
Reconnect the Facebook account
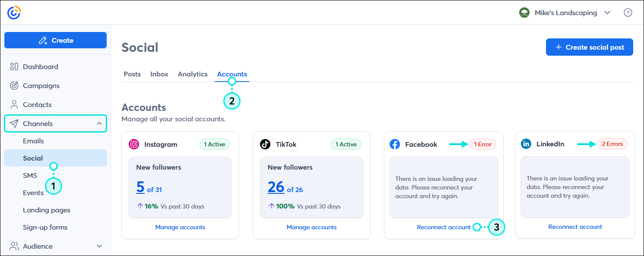point(444,227)
